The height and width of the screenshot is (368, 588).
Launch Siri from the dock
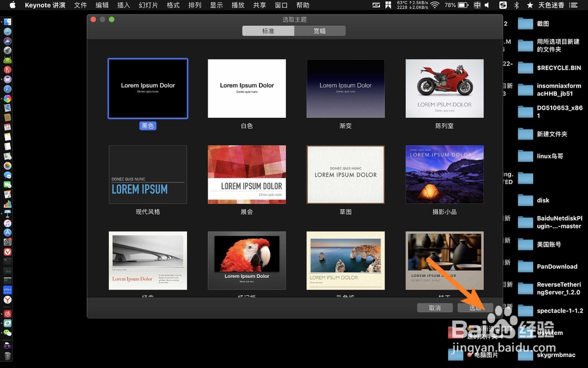coord(8,41)
